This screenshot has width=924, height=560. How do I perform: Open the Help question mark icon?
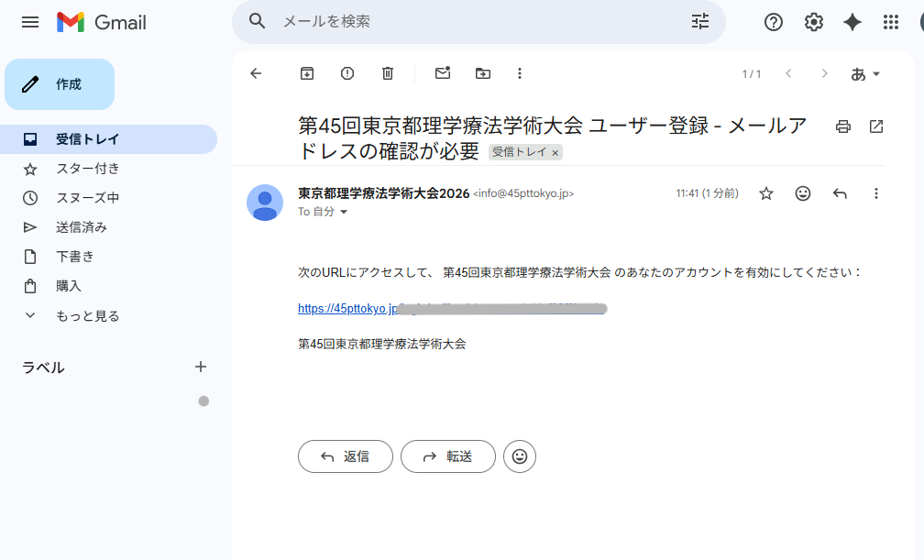tap(773, 22)
